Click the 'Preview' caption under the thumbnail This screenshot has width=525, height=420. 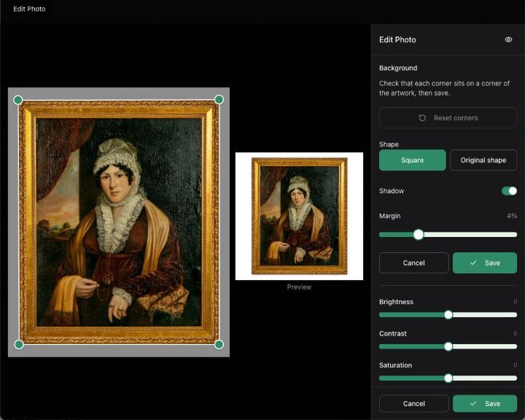[299, 287]
